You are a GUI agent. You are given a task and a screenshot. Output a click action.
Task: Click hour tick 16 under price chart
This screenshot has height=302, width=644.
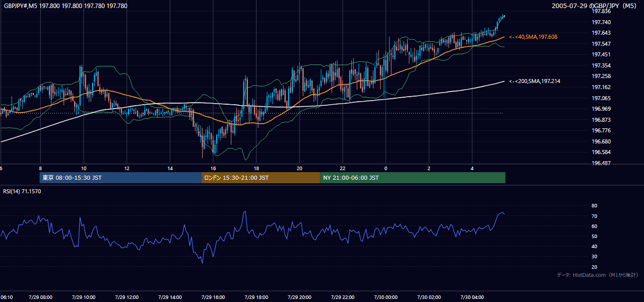tap(213, 168)
